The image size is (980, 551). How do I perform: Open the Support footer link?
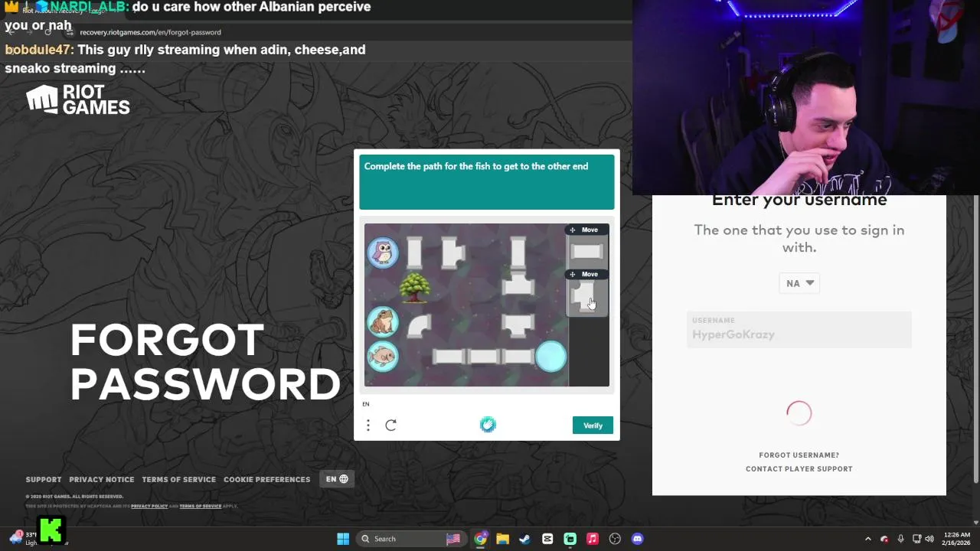pyautogui.click(x=44, y=480)
